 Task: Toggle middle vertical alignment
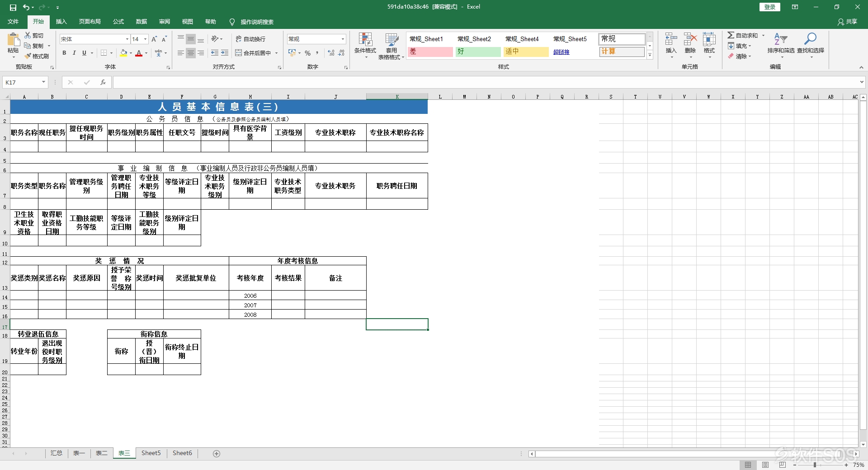point(191,39)
